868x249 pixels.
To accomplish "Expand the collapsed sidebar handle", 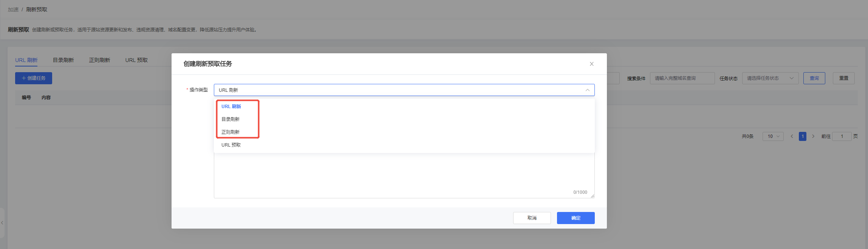I will [2, 223].
